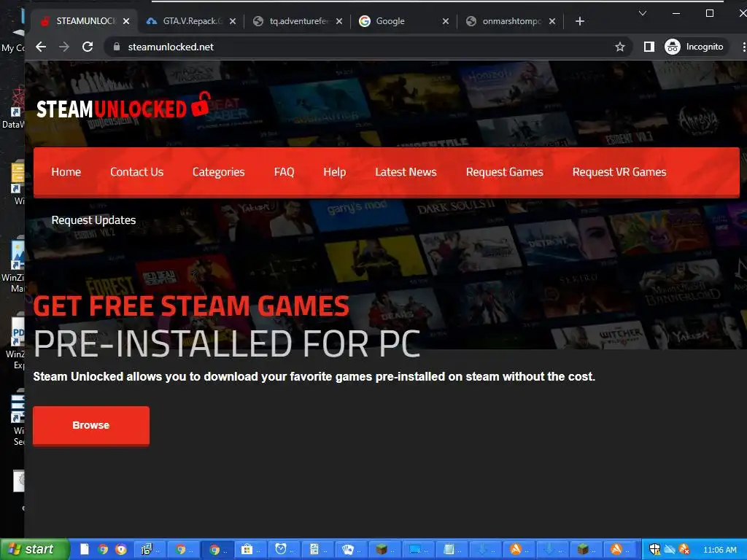This screenshot has width=747, height=560.
Task: Close the tq.adventurefer tab
Action: click(x=338, y=21)
